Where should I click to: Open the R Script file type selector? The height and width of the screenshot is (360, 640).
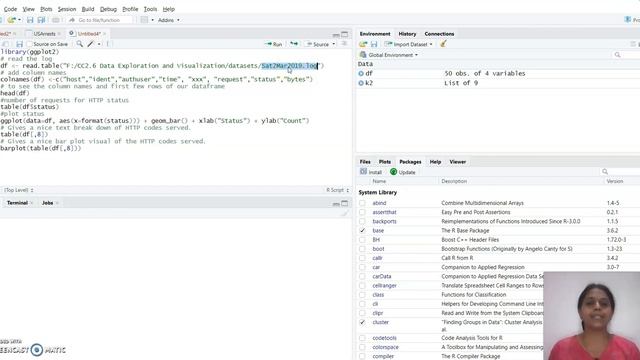tap(338, 190)
